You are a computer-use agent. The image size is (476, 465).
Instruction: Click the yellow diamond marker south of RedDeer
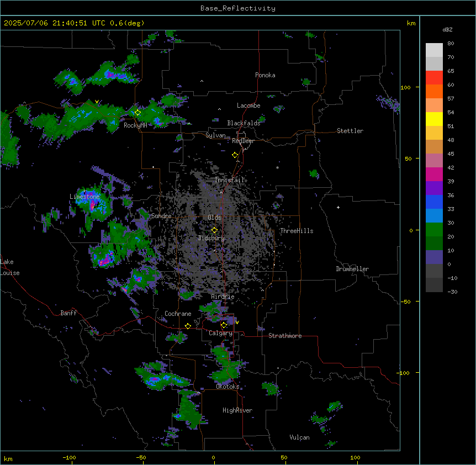click(235, 155)
